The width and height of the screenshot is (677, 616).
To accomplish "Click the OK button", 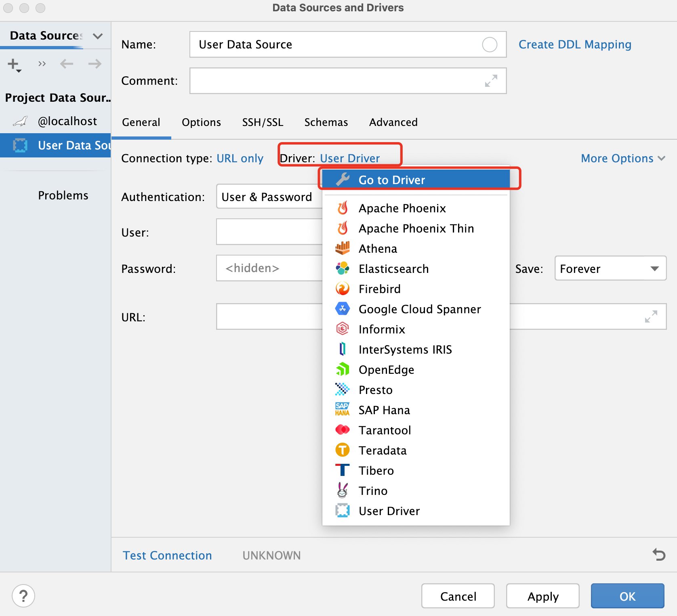I will tap(628, 596).
